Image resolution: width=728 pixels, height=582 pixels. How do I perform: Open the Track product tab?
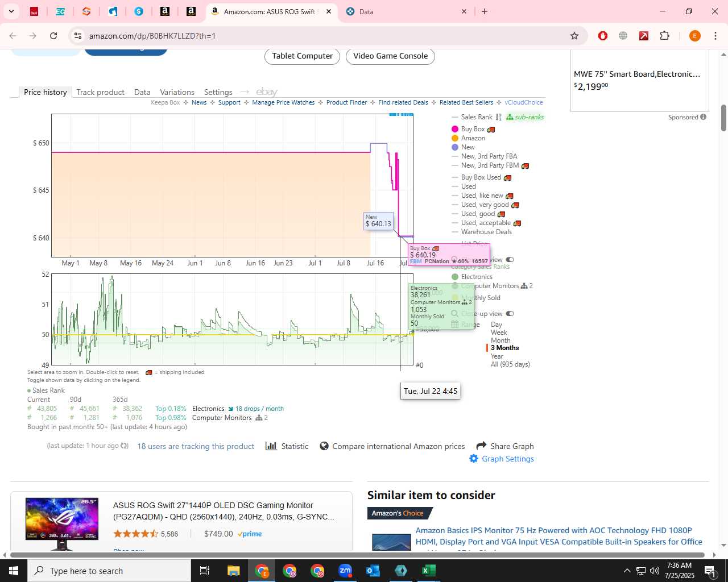click(x=100, y=92)
